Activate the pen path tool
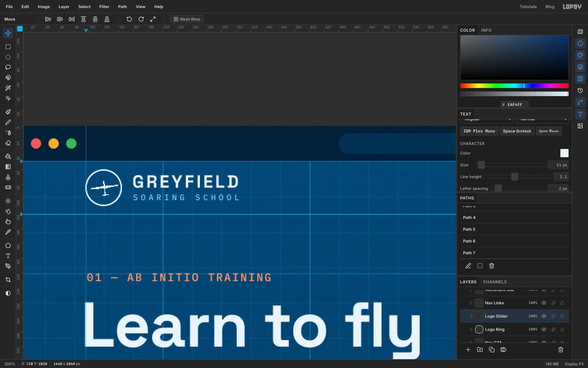 (x=8, y=266)
